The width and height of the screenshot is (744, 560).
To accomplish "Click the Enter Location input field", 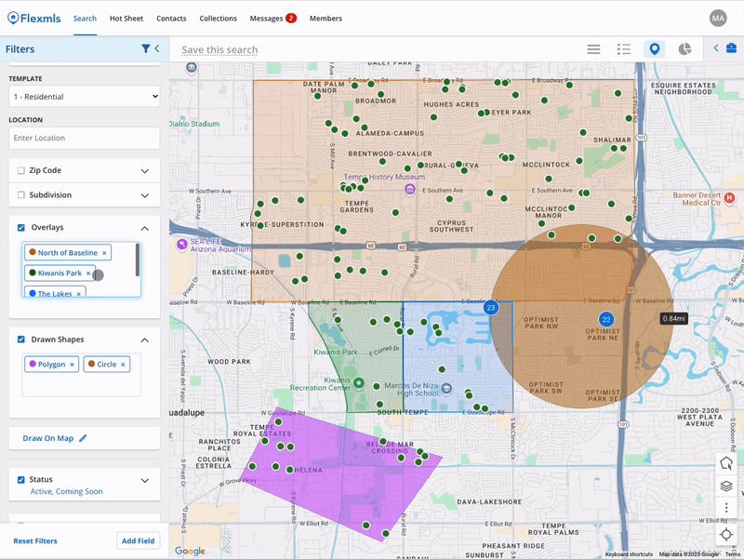I will coord(85,138).
